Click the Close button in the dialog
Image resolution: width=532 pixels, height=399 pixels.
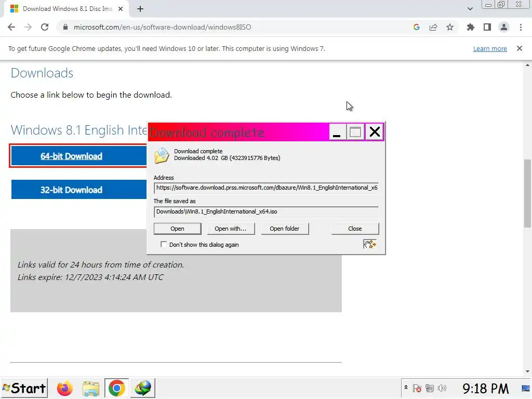(355, 229)
